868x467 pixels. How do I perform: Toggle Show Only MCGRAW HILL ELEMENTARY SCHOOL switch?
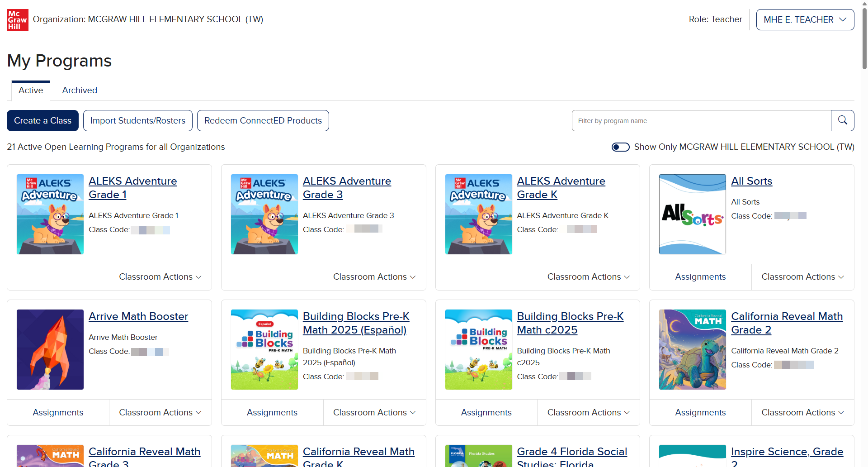point(620,147)
